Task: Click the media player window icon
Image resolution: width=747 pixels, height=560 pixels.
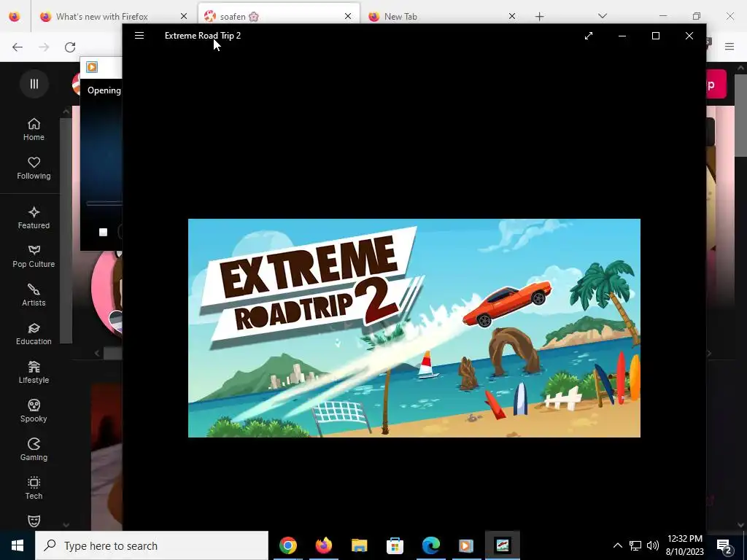Action: pyautogui.click(x=92, y=67)
